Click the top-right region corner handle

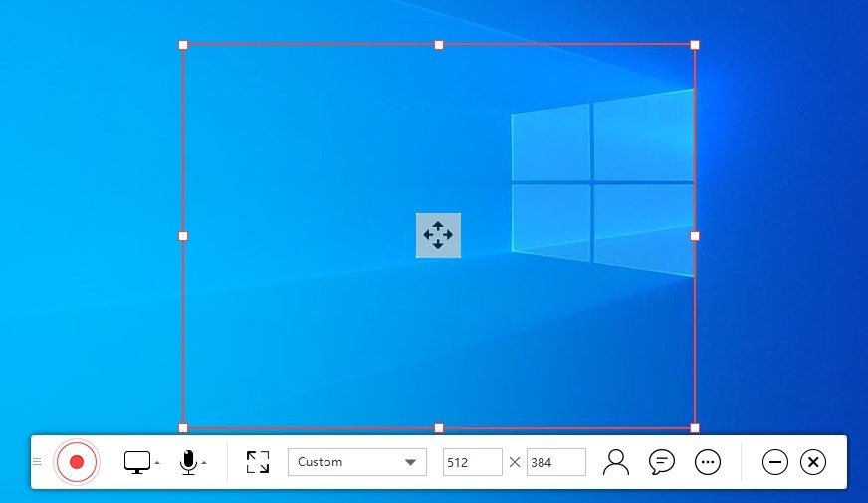(x=695, y=45)
